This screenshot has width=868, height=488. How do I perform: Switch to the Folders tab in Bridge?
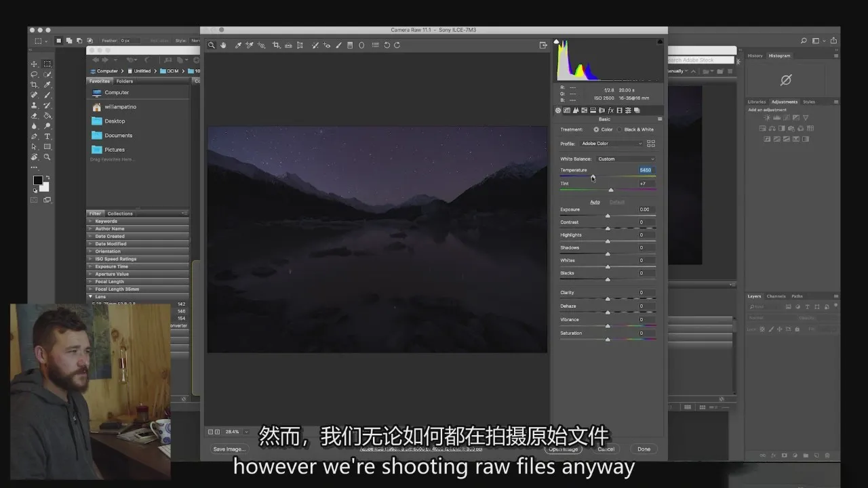tap(125, 81)
